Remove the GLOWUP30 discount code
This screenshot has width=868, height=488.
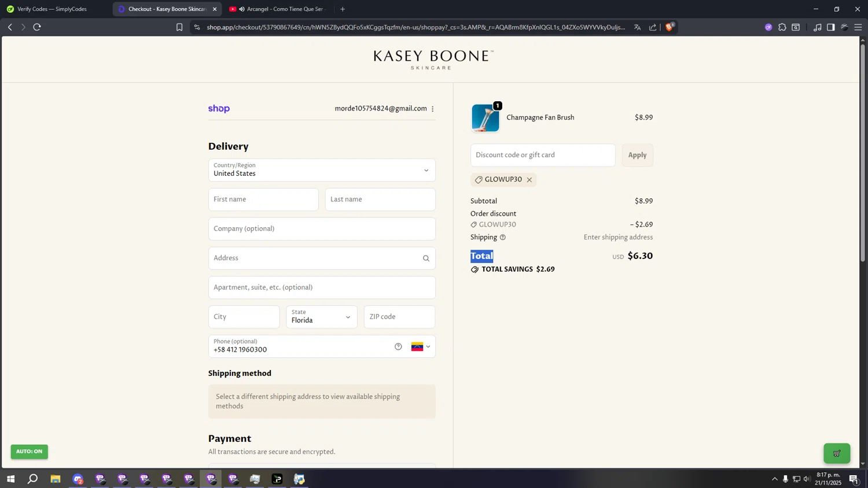[x=529, y=180]
